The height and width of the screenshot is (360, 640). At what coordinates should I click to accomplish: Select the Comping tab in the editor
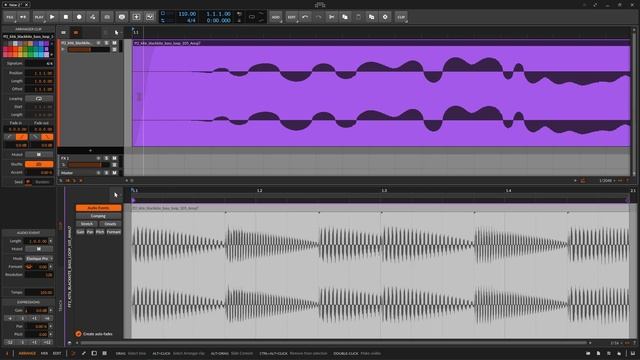tap(98, 216)
